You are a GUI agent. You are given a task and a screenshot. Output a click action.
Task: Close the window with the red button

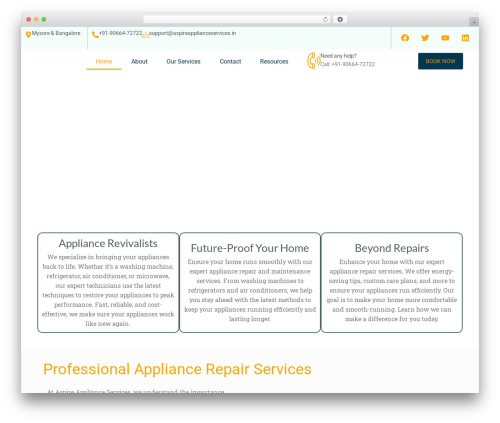pyautogui.click(x=29, y=19)
